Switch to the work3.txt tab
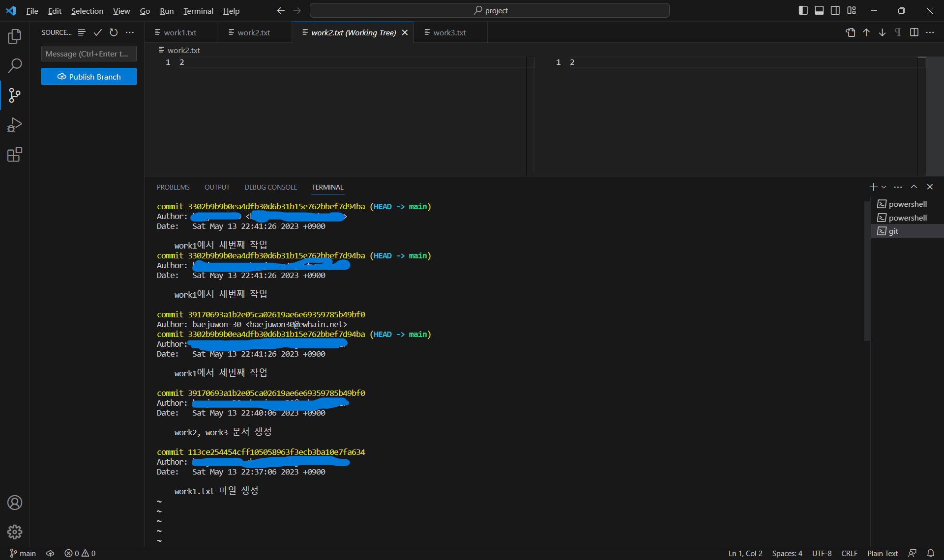944x560 pixels. [449, 32]
